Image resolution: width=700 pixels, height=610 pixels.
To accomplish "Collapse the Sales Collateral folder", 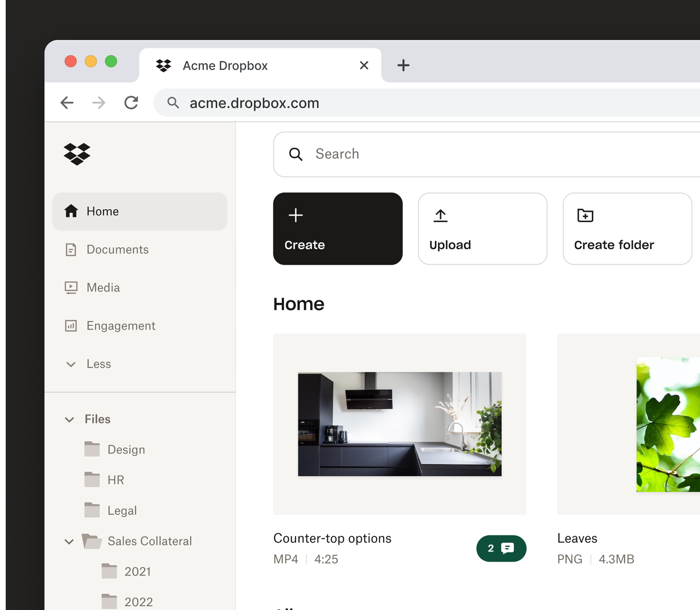I will click(x=69, y=541).
